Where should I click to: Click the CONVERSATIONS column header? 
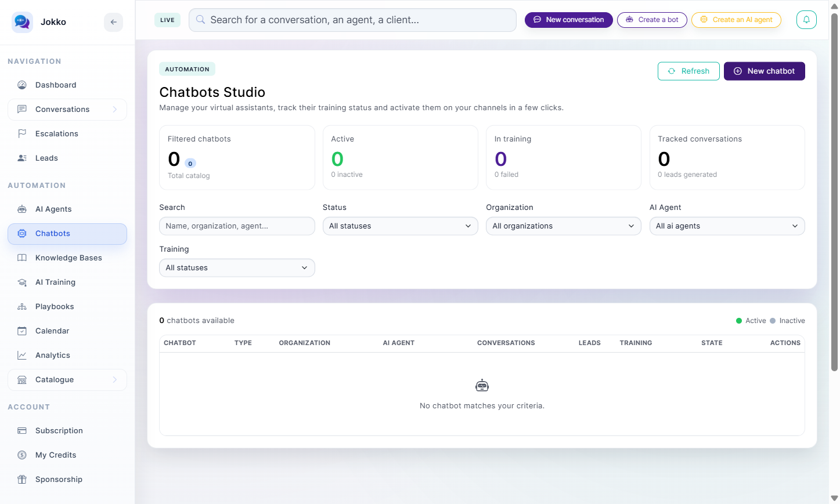pyautogui.click(x=506, y=343)
